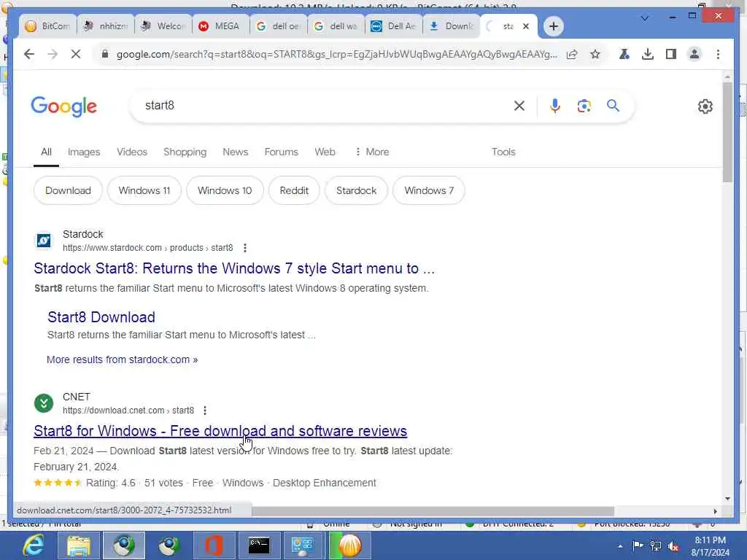
Task: Select the Images search filter
Action: click(84, 152)
